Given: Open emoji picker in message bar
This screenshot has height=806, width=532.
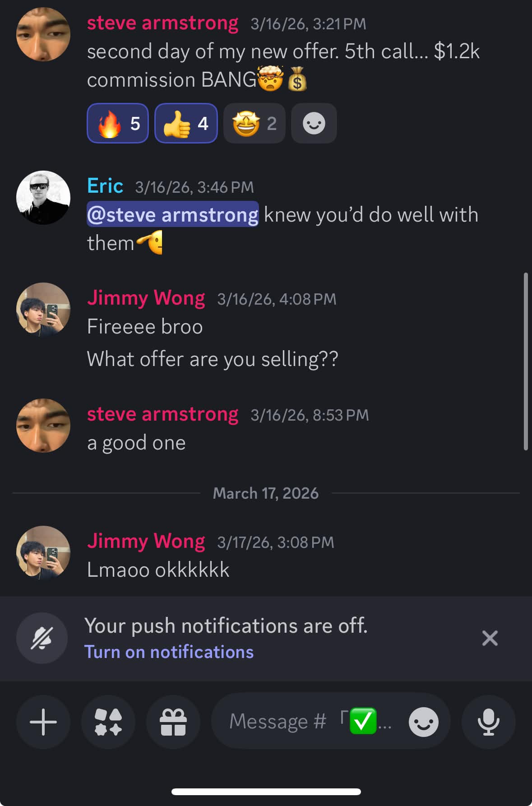Looking at the screenshot, I should (x=423, y=722).
